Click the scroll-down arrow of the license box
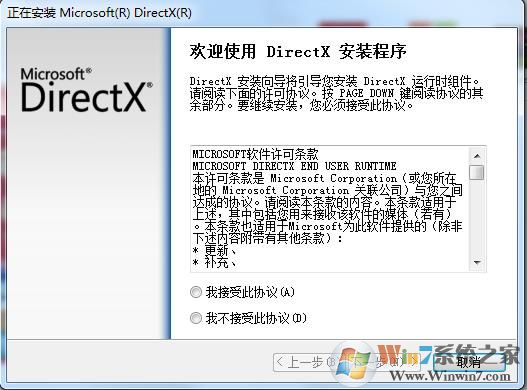The height and width of the screenshot is (390, 527). (477, 262)
